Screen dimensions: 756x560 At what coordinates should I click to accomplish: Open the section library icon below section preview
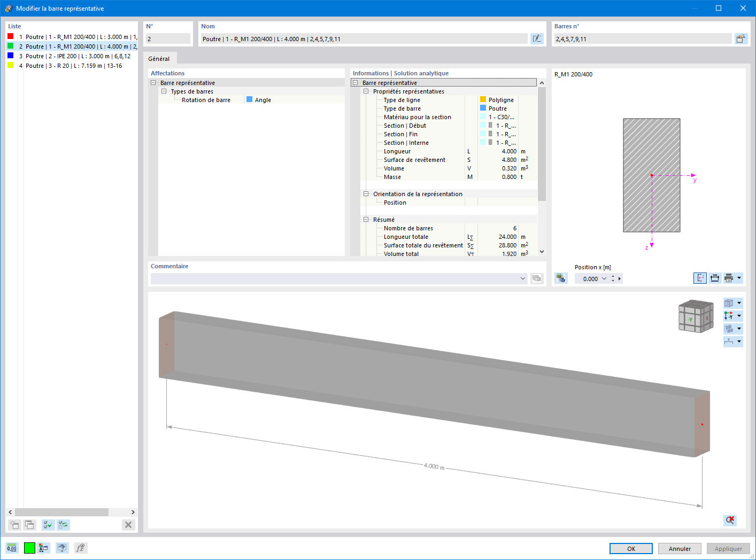point(561,278)
